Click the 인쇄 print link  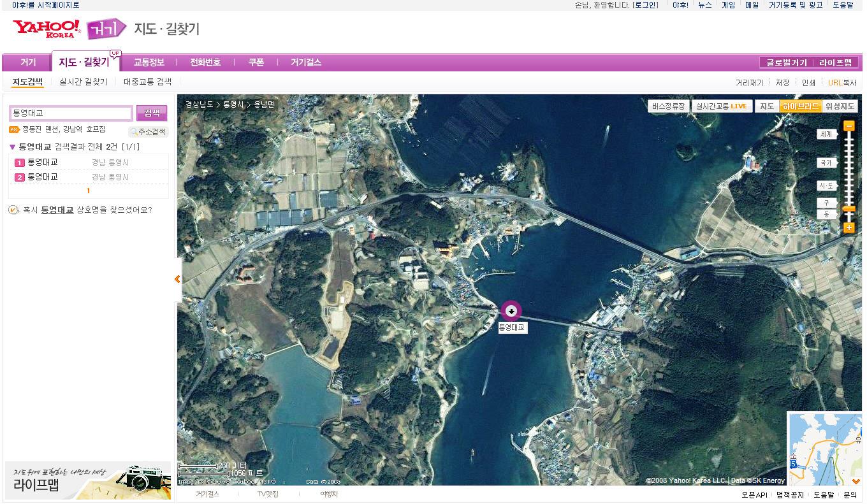point(808,83)
